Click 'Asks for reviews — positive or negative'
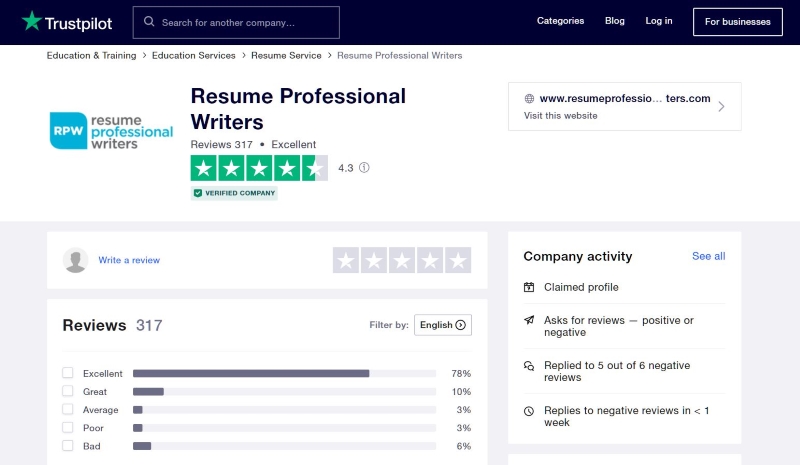This screenshot has height=465, width=800. click(619, 326)
